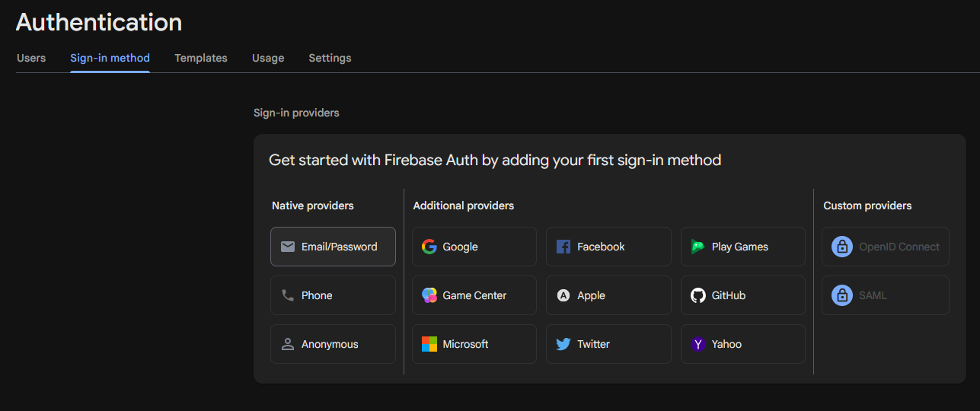Add Google as sign-in provider
The width and height of the screenshot is (980, 411).
pyautogui.click(x=474, y=247)
